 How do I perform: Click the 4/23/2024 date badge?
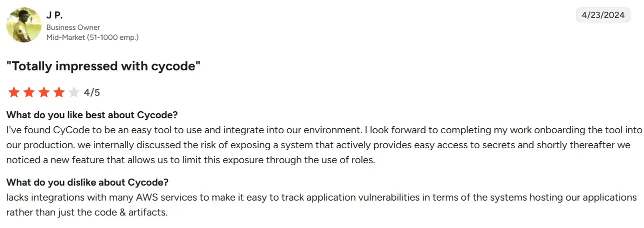[603, 15]
